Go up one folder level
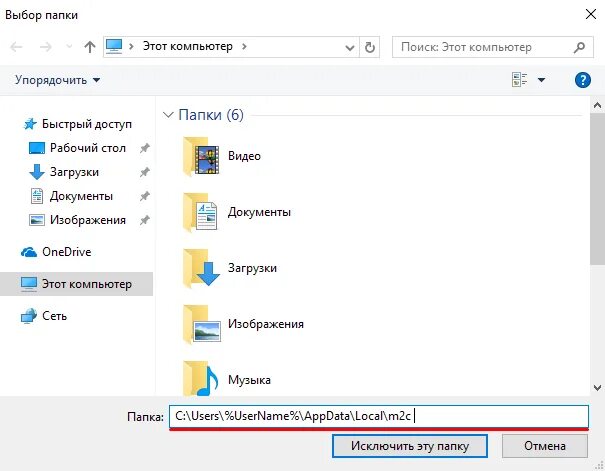 [90, 47]
